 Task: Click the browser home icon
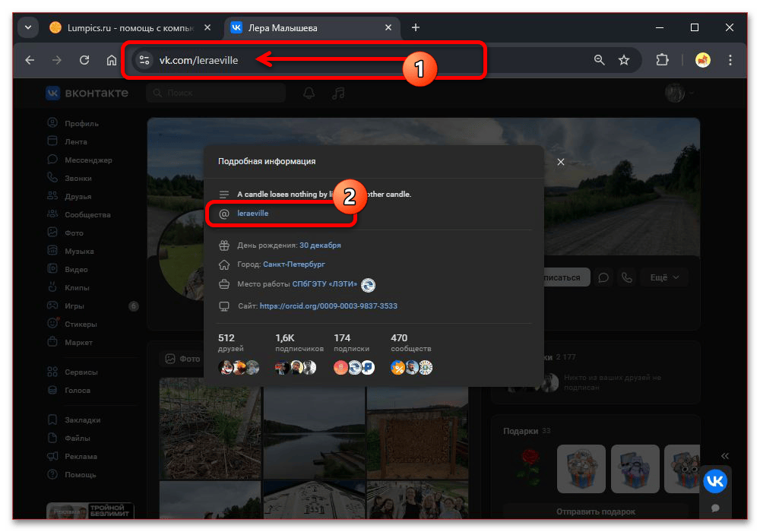pyautogui.click(x=112, y=60)
